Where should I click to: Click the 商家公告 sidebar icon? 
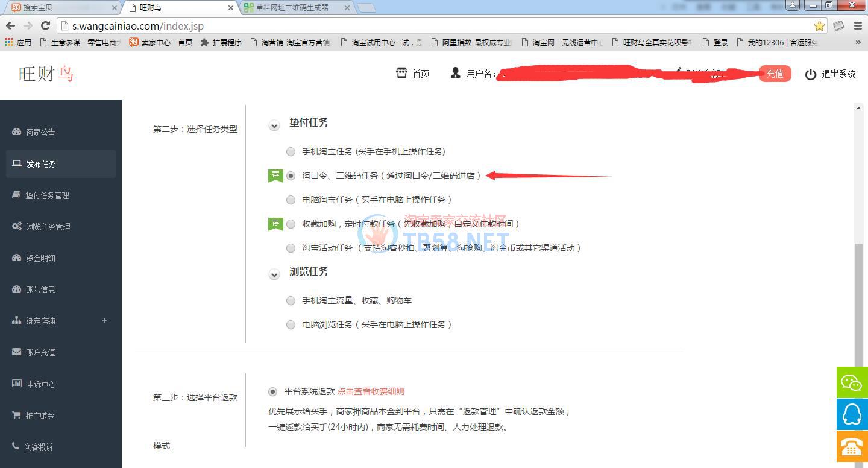pyautogui.click(x=16, y=131)
